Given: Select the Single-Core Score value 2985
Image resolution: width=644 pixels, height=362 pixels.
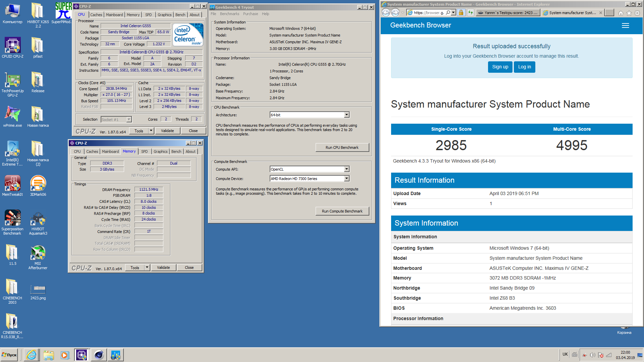Looking at the screenshot, I should pos(451,145).
